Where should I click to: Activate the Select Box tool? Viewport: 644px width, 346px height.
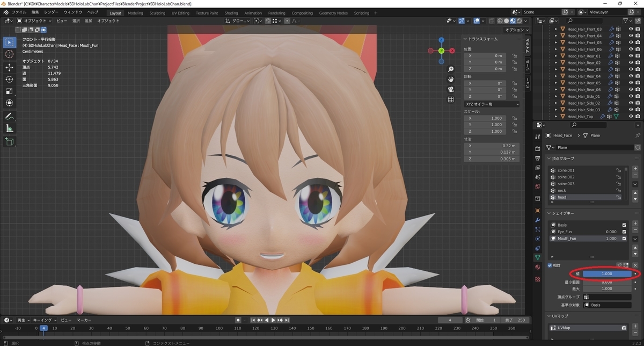10,42
